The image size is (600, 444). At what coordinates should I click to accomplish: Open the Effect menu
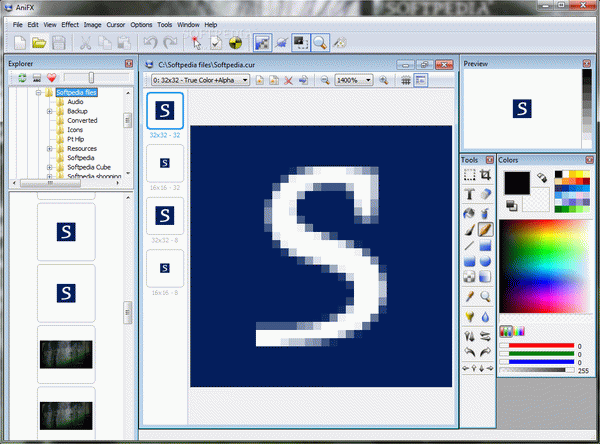[x=70, y=24]
